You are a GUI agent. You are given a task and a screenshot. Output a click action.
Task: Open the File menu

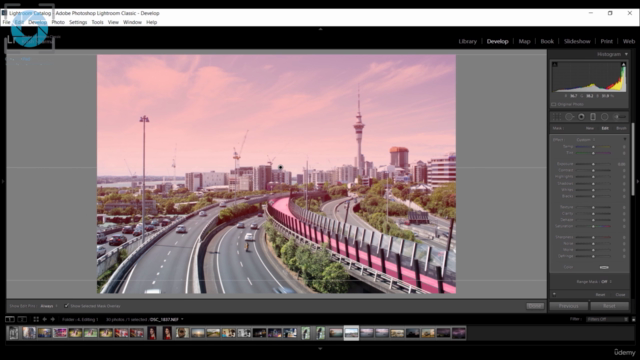point(7,22)
